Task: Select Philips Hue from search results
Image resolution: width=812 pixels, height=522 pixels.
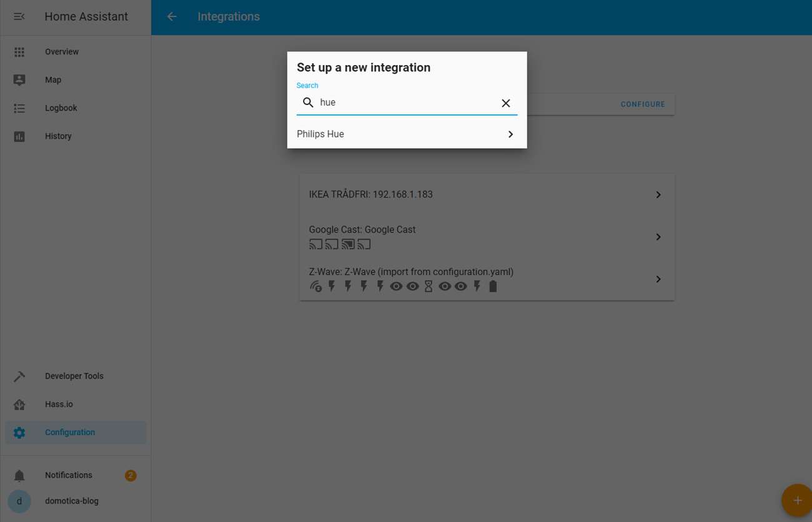Action: pyautogui.click(x=320, y=134)
